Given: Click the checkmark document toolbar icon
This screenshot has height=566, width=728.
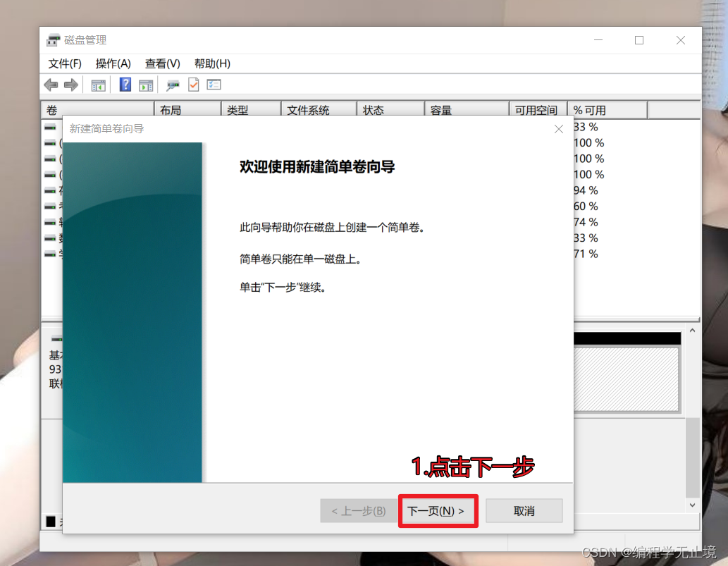Looking at the screenshot, I should [194, 85].
